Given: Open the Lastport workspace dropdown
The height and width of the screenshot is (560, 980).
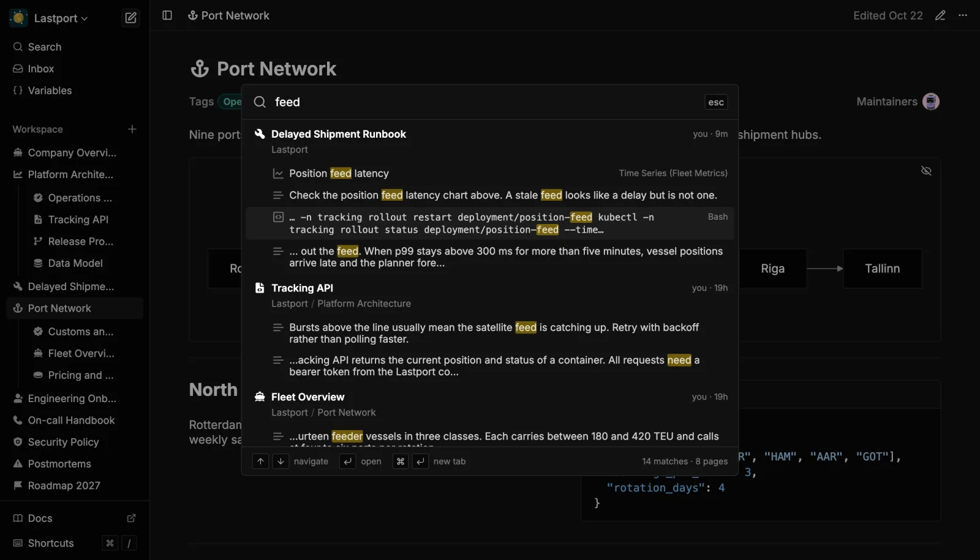Looking at the screenshot, I should pyautogui.click(x=50, y=18).
